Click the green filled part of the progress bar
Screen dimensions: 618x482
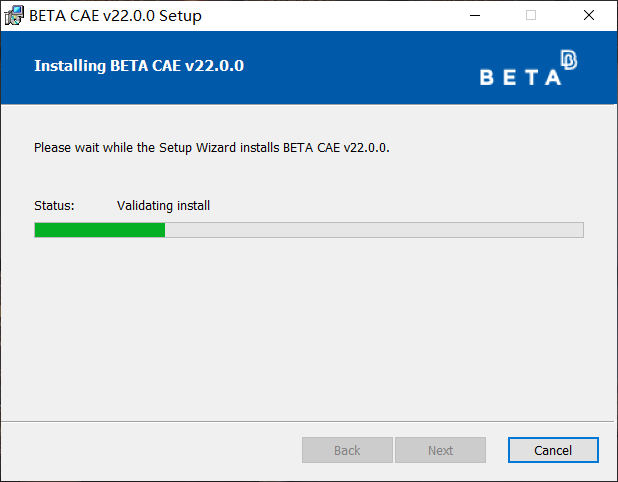[99, 230]
